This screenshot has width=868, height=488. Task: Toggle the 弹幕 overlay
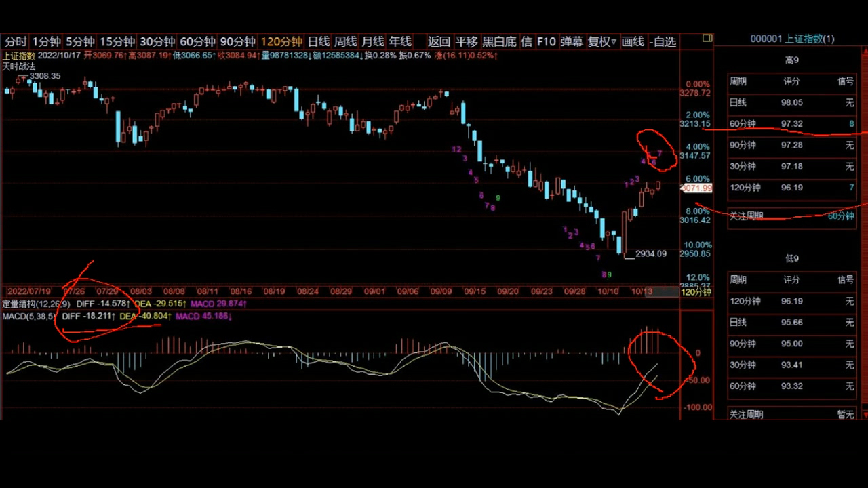(x=572, y=41)
